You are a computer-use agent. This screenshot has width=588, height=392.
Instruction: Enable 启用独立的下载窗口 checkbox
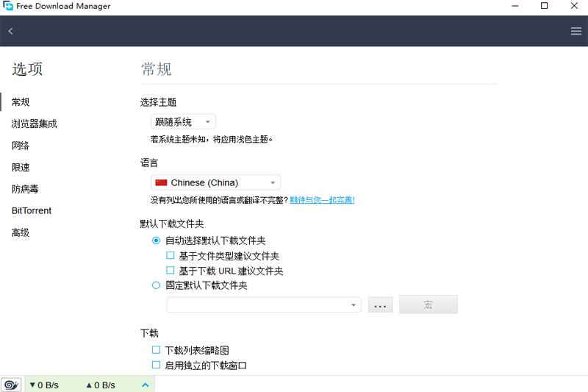pos(156,365)
